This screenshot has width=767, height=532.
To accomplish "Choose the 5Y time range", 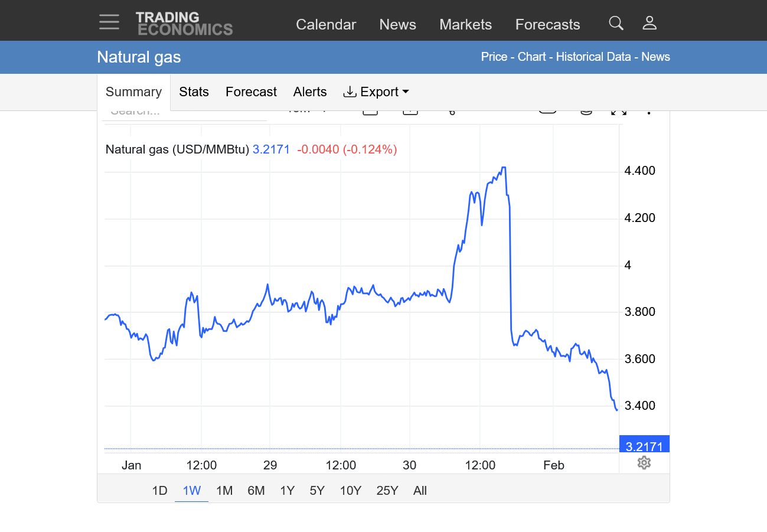I will [x=317, y=491].
